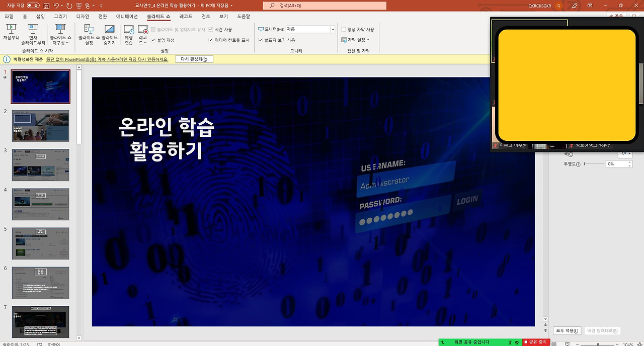Click the undo arrow icon
This screenshot has width=644, height=346.
tap(56, 6)
